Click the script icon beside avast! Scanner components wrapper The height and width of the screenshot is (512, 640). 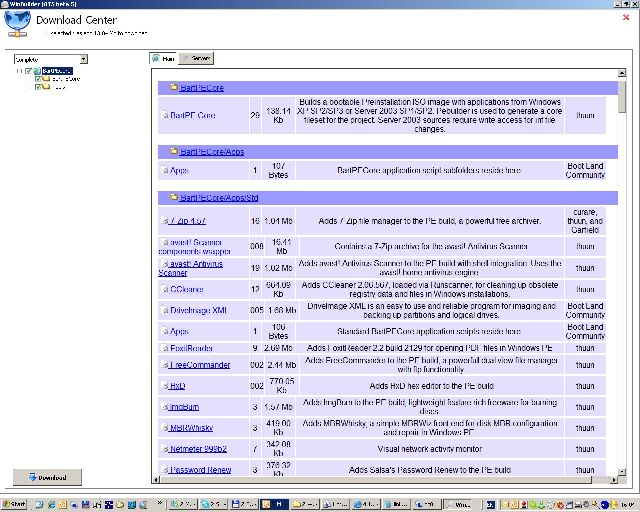165,242
